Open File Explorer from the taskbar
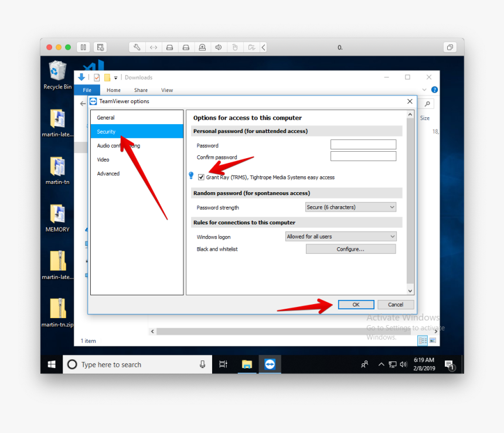The image size is (504, 433). click(247, 364)
